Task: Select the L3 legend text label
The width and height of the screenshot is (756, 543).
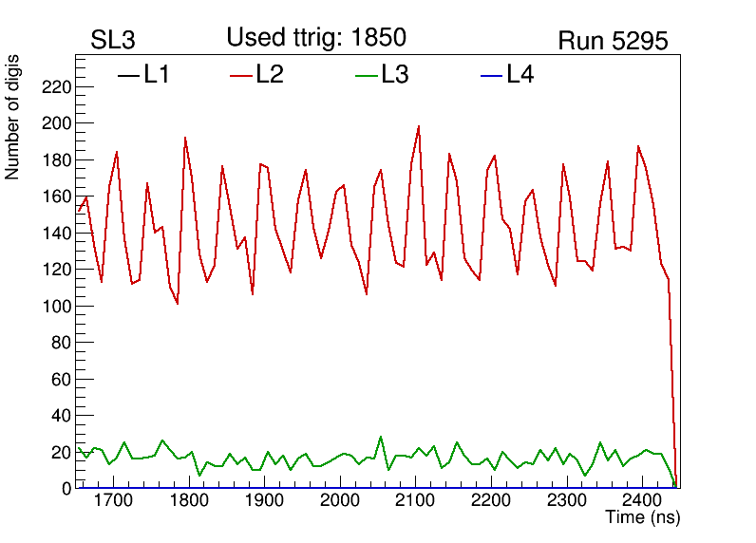Action: tap(395, 75)
